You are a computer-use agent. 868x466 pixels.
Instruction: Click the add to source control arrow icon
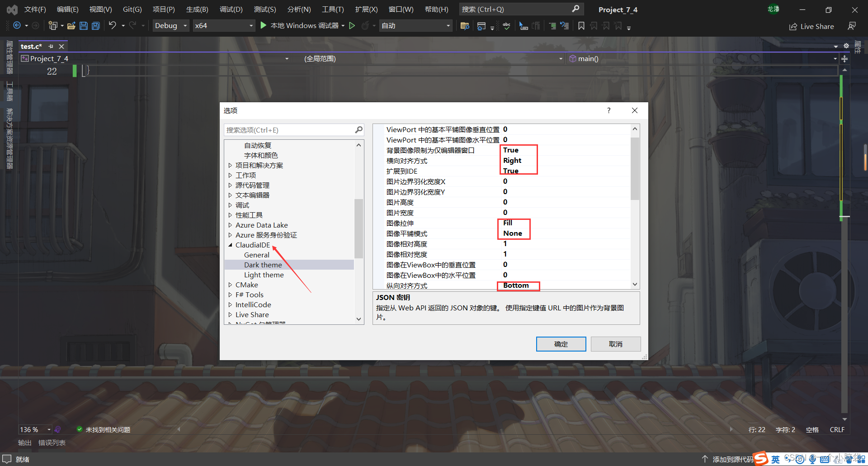pos(705,459)
